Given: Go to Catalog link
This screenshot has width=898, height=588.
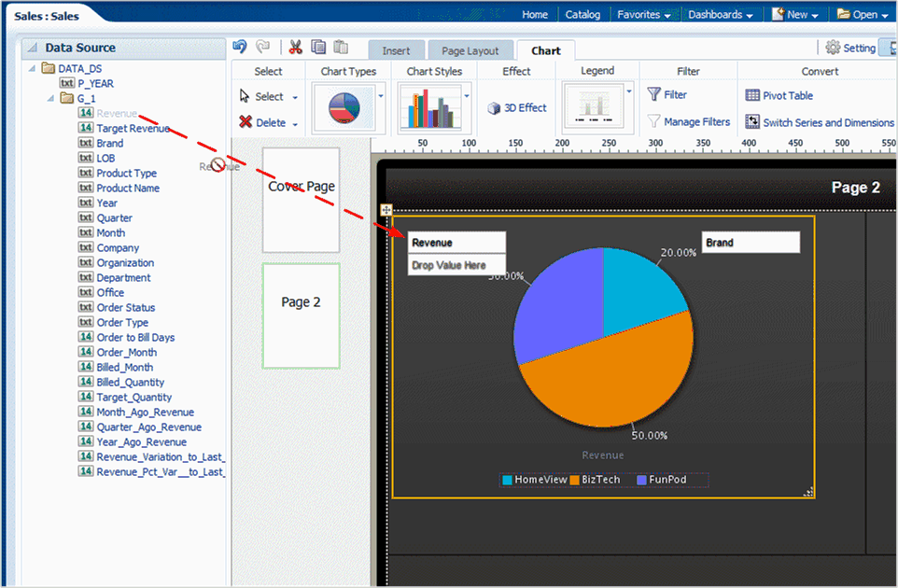Looking at the screenshot, I should tap(582, 14).
